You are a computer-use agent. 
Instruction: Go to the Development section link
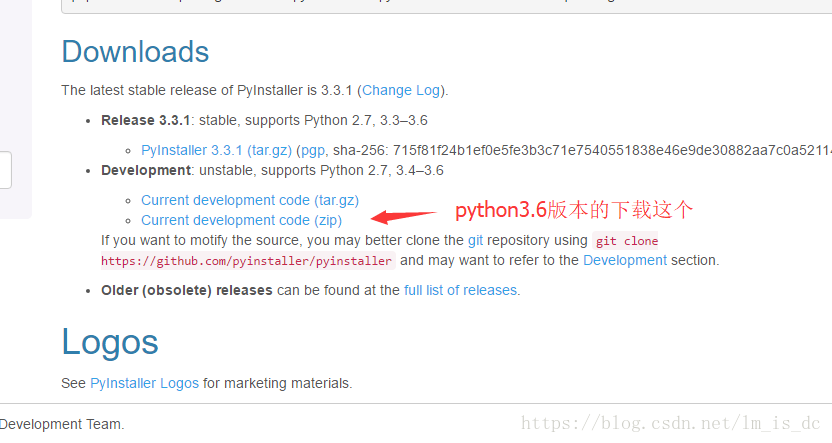[x=625, y=260]
